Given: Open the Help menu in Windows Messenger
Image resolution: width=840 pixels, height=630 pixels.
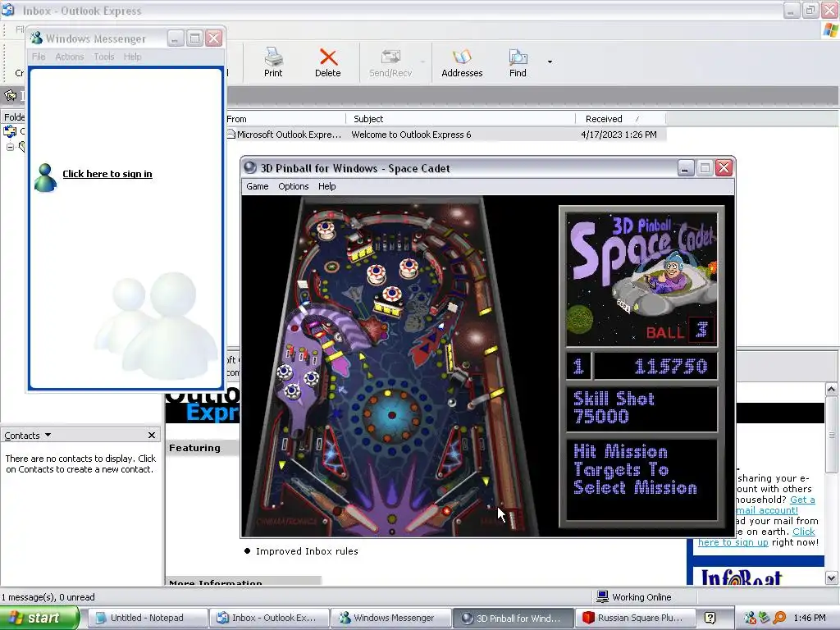Looking at the screenshot, I should point(132,57).
